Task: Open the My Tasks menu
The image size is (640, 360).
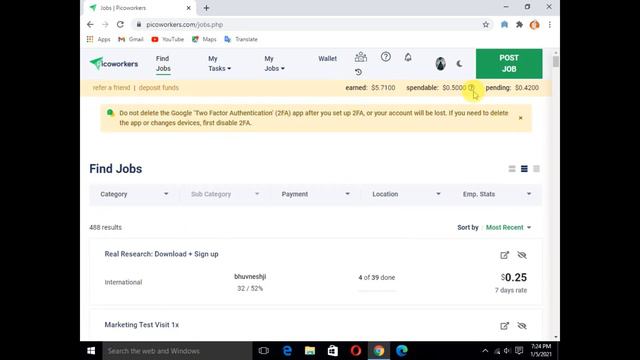Action: [x=219, y=64]
